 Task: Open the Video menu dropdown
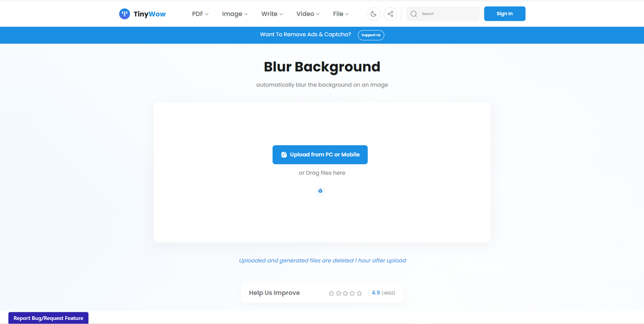click(x=308, y=14)
